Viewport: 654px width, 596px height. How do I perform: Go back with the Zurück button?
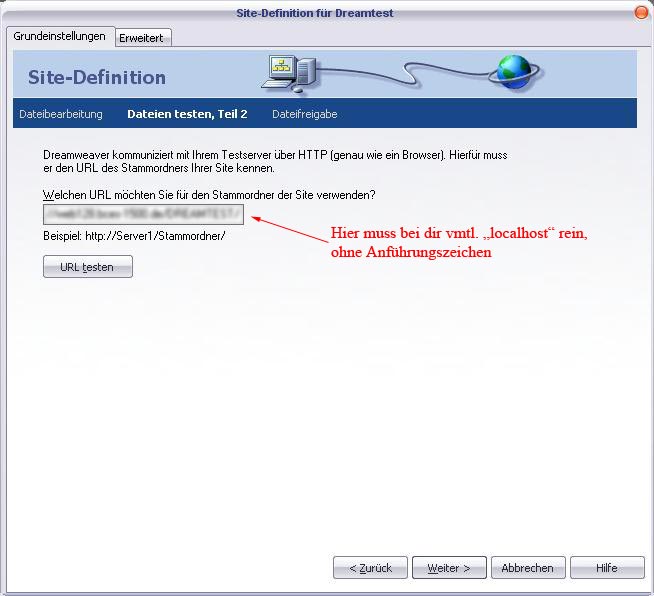pyautogui.click(x=370, y=568)
